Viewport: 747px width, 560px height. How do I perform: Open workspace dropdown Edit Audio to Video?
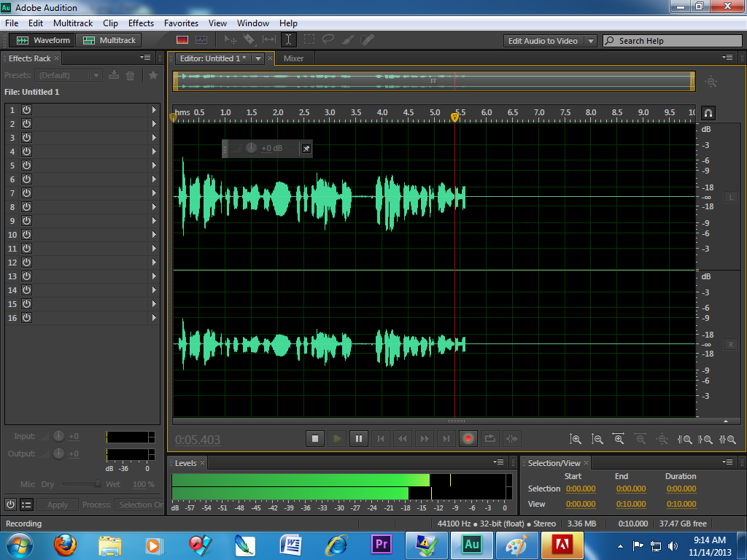[550, 41]
